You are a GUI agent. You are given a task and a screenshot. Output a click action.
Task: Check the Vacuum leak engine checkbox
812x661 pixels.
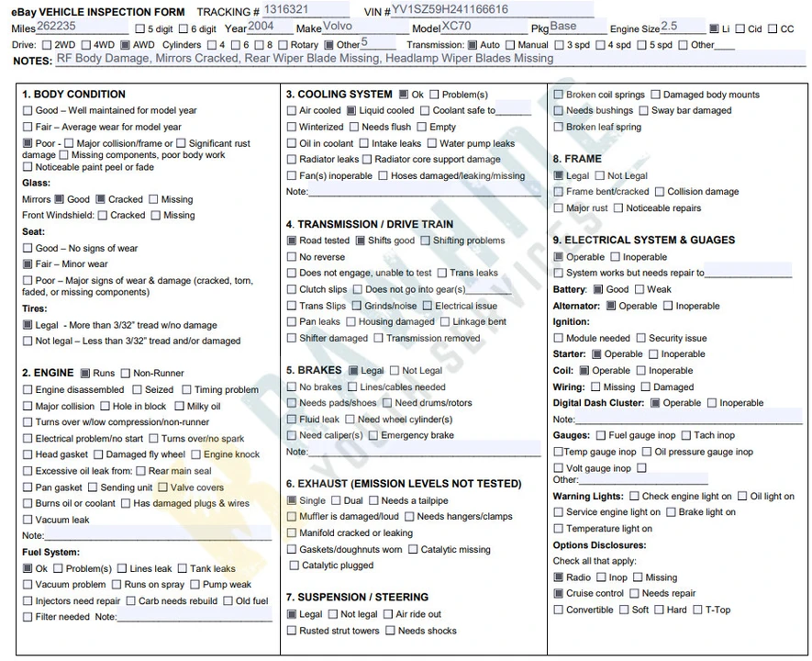(x=28, y=520)
